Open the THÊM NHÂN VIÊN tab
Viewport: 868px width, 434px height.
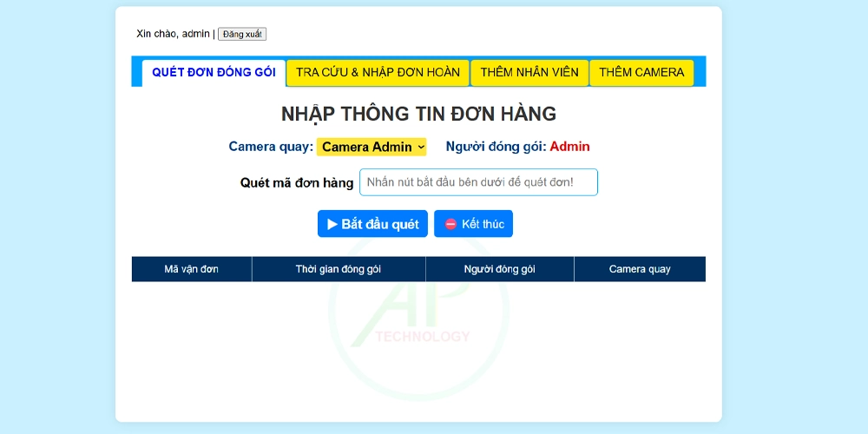point(529,73)
